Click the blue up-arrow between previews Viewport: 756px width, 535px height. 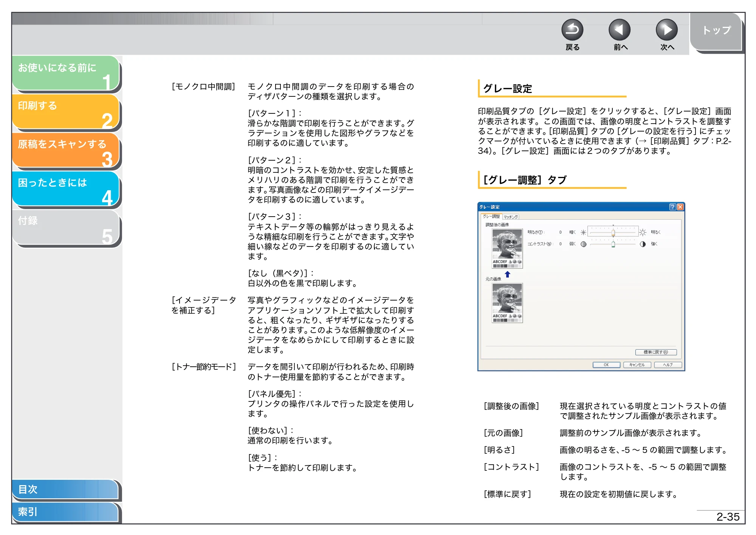click(507, 274)
